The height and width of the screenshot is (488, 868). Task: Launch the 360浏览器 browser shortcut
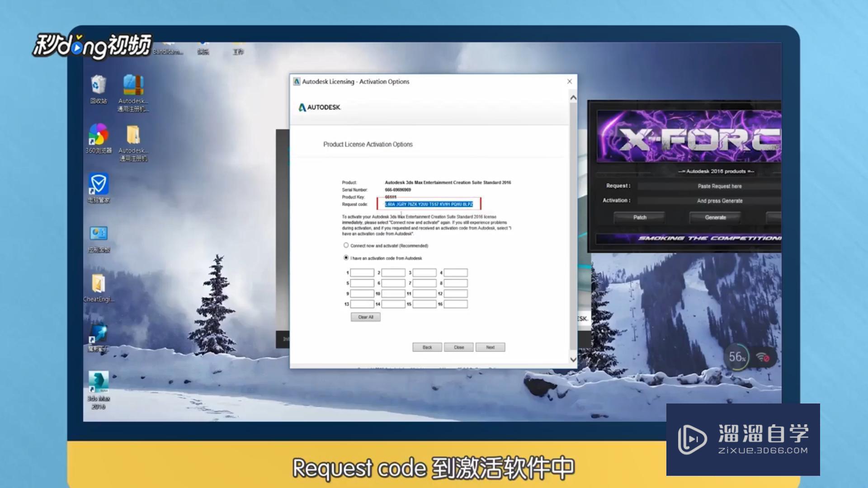coord(98,138)
